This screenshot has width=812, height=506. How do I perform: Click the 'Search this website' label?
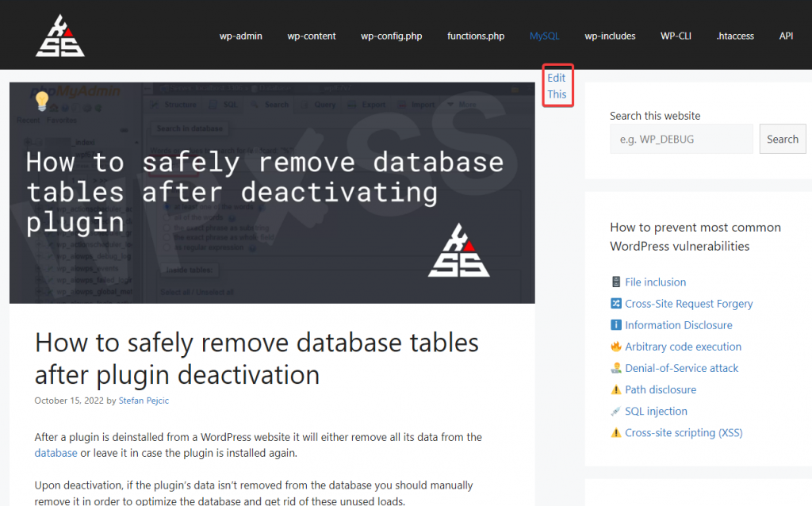point(655,116)
